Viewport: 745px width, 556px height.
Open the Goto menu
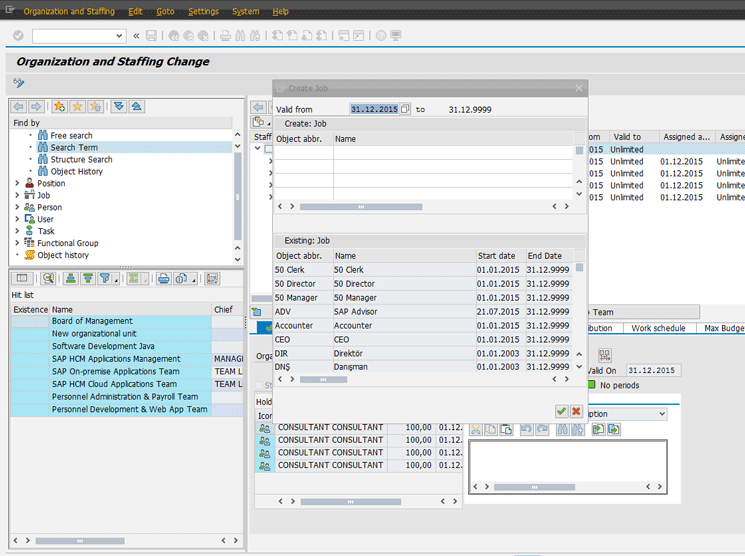click(165, 11)
